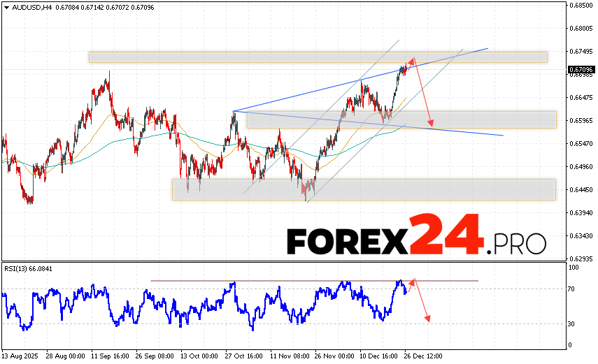
Task: Select the current price tag 0.67096
Action: point(581,69)
